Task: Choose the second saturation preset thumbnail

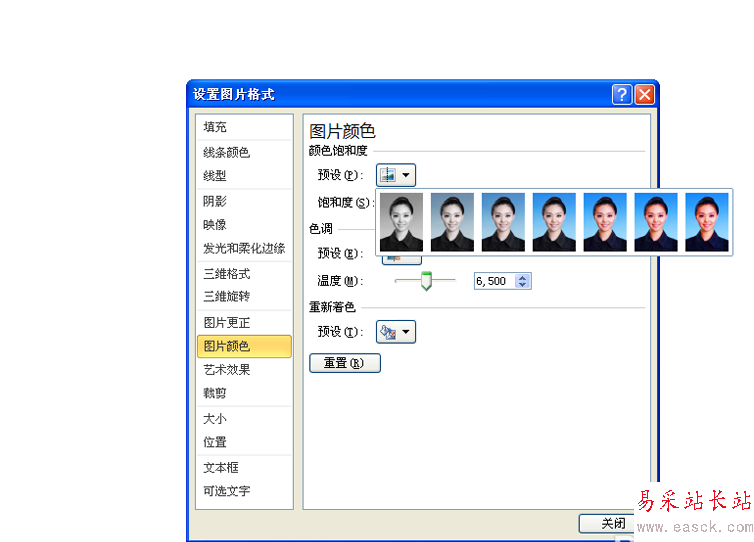Action: point(452,222)
